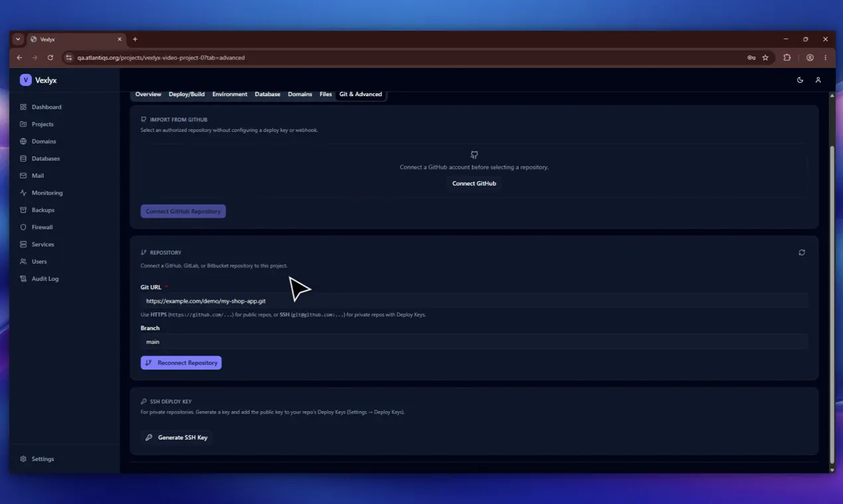Click the Generate SSH Key button
The width and height of the screenshot is (843, 504).
(177, 438)
